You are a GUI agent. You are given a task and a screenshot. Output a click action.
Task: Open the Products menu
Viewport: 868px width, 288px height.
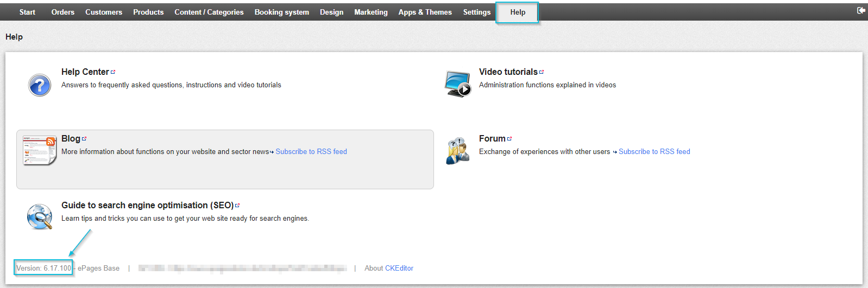[148, 12]
